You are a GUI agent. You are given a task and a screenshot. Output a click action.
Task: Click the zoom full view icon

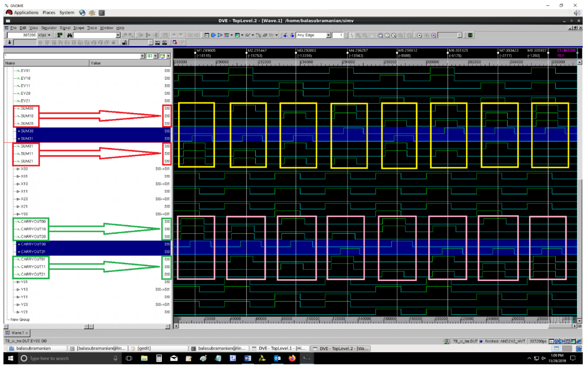click(380, 35)
